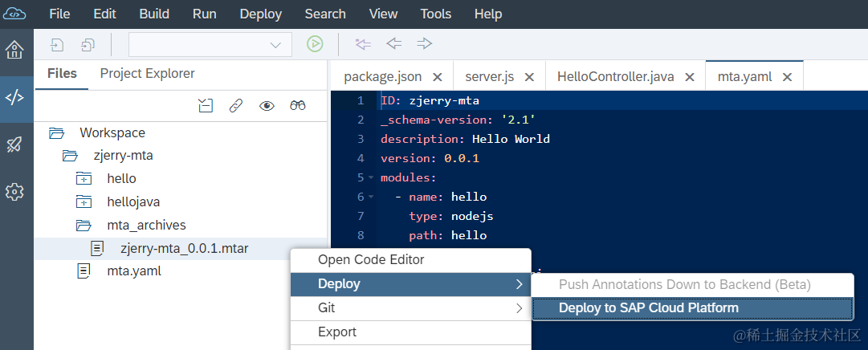This screenshot has width=868, height=350.
Task: Toggle Show Hidden Files eye icon
Action: coord(267,106)
